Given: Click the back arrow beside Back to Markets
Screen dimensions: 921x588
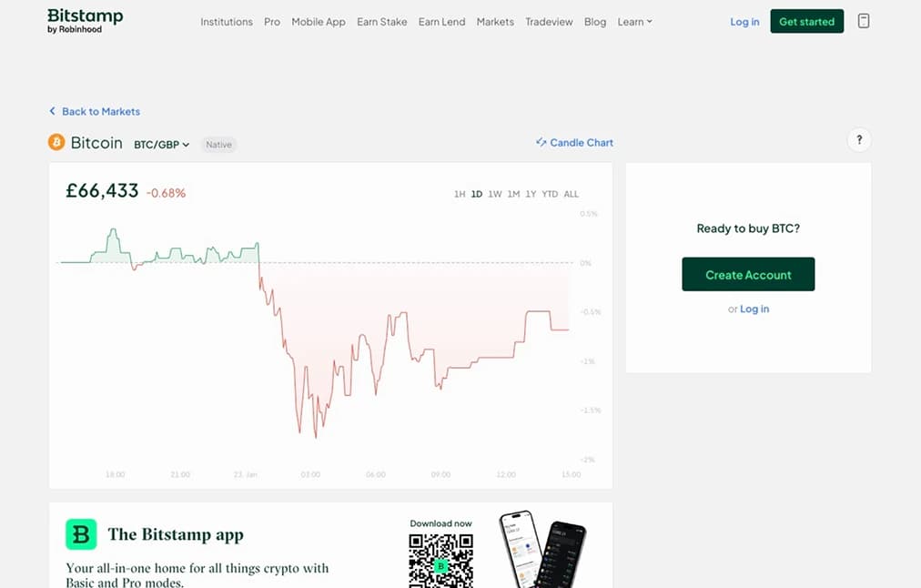Looking at the screenshot, I should point(52,110).
